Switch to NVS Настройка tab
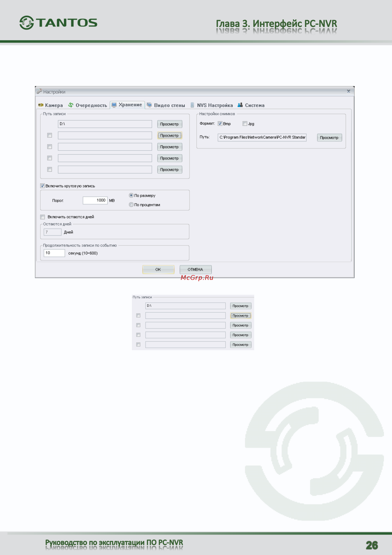 (212, 105)
